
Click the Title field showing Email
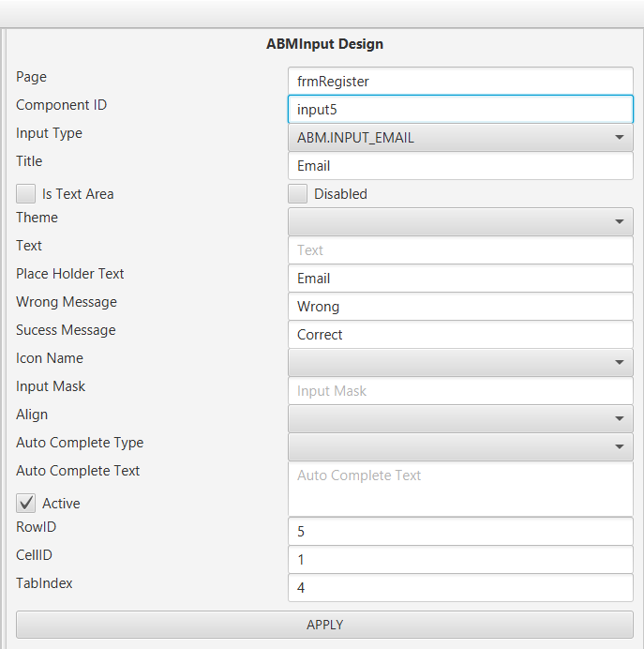[x=459, y=166]
